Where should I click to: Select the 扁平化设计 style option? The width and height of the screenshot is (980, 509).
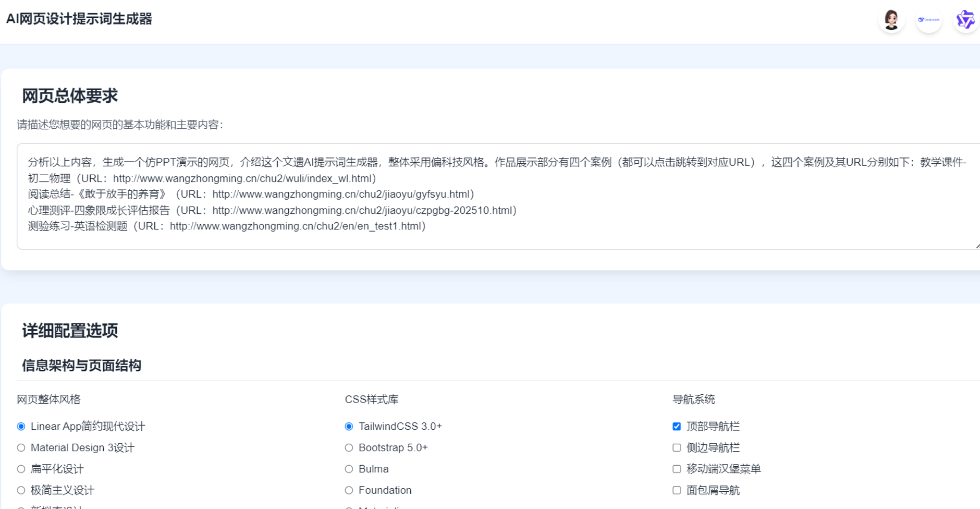pyautogui.click(x=21, y=469)
